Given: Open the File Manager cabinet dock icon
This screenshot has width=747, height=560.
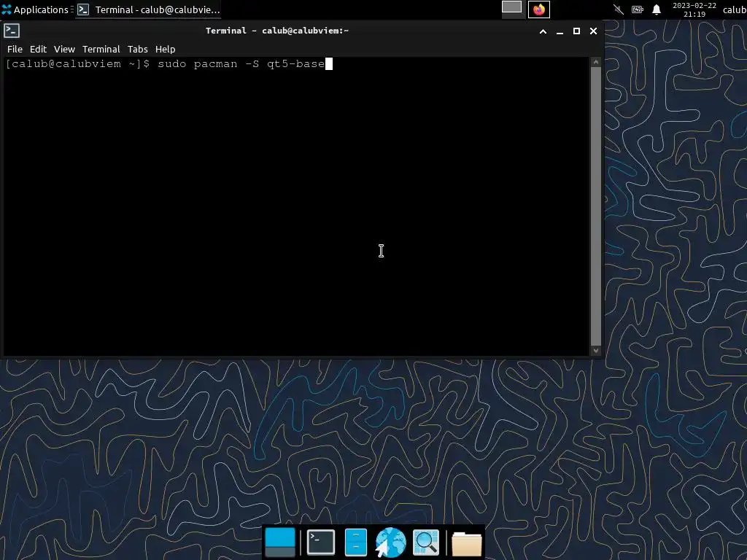Looking at the screenshot, I should 356,542.
